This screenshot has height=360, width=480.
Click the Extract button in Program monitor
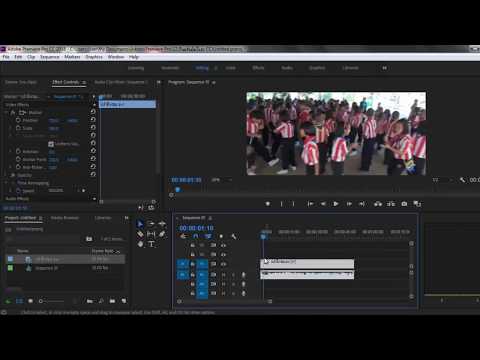tap(391, 204)
